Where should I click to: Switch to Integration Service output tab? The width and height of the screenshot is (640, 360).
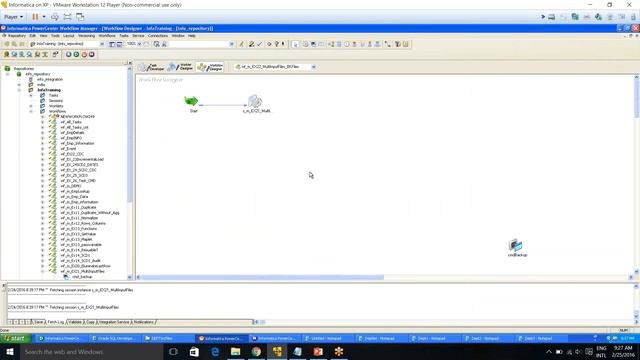coord(114,322)
